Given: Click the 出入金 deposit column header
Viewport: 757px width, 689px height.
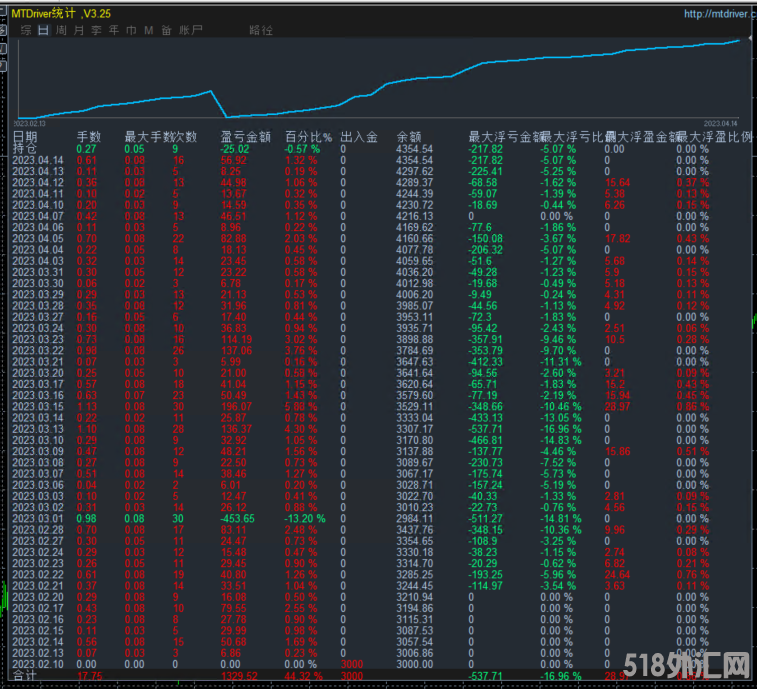Looking at the screenshot, I should pos(359,137).
